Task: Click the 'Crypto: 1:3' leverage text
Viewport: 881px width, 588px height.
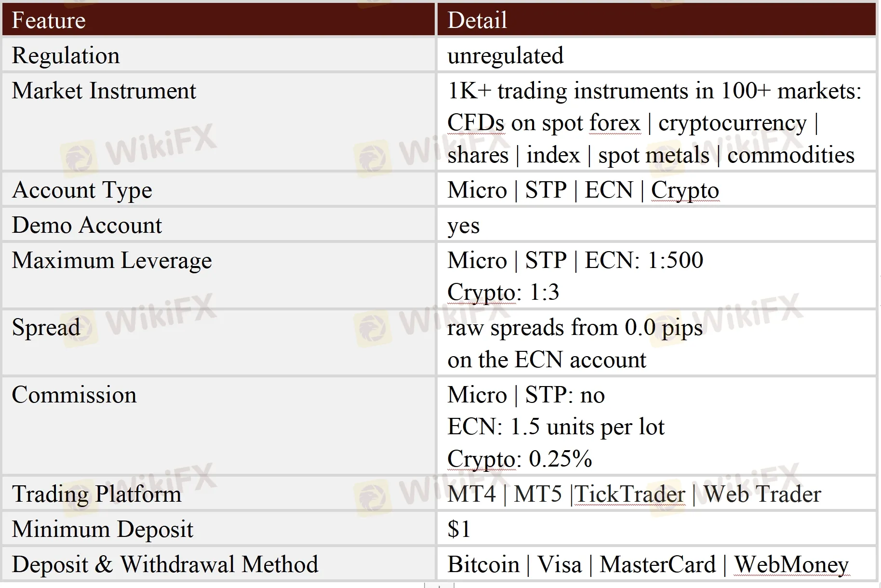Action: click(503, 292)
